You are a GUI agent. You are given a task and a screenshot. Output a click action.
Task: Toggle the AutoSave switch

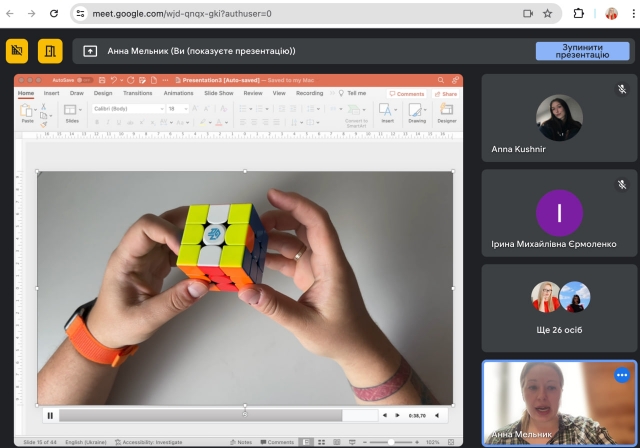(82, 80)
